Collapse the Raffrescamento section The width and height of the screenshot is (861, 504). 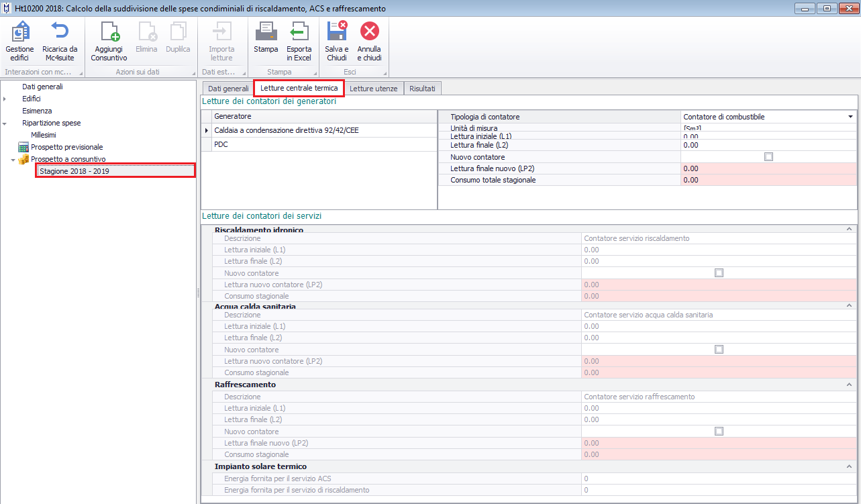tap(850, 385)
